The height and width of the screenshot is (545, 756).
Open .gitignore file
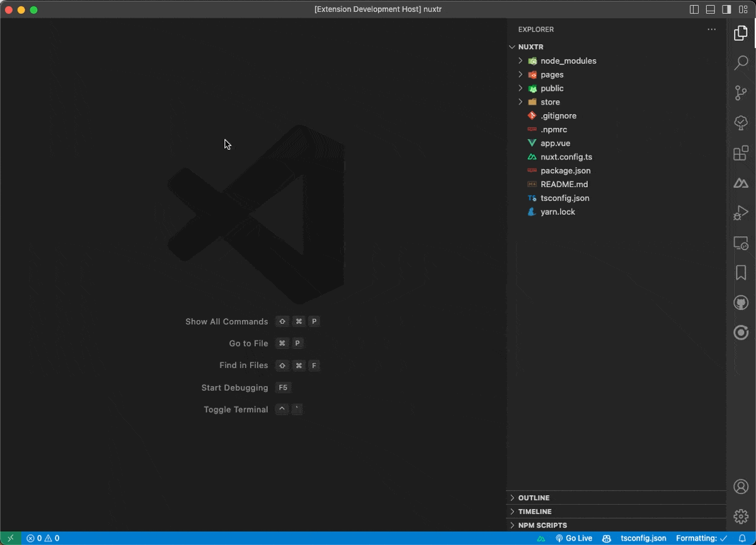point(617,116)
